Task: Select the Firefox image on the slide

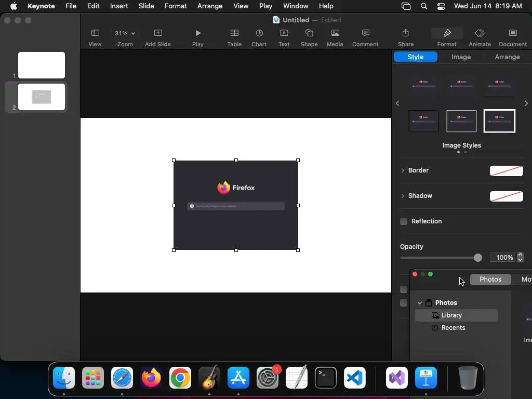Action: (236, 205)
